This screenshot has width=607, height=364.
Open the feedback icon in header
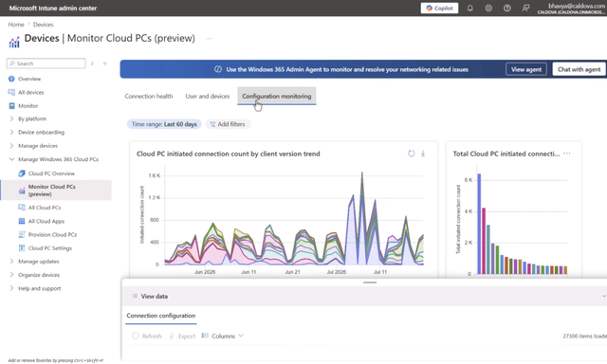coord(525,9)
